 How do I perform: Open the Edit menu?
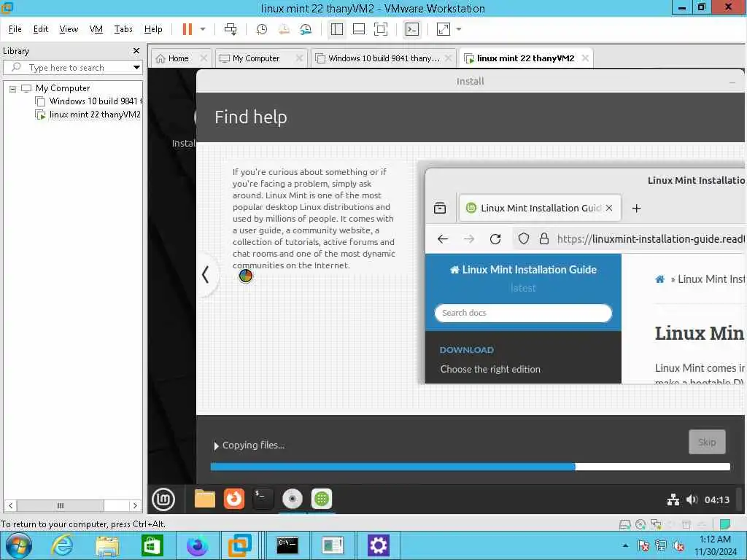tap(41, 29)
